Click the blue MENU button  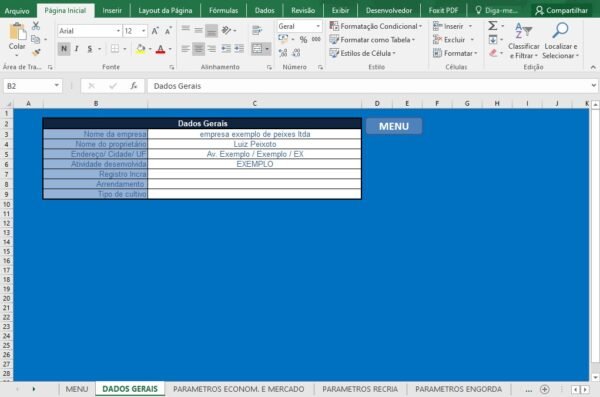pos(394,126)
